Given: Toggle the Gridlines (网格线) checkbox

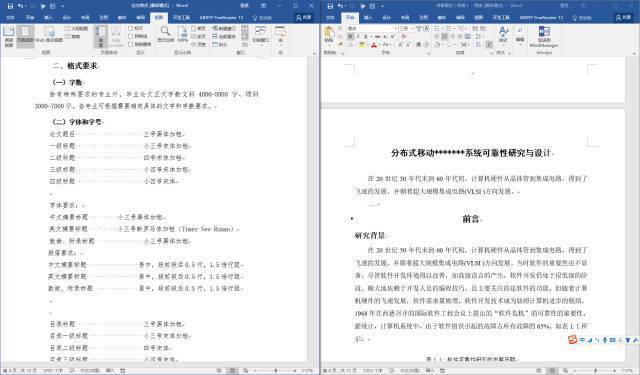Looking at the screenshot, I should 131,36.
